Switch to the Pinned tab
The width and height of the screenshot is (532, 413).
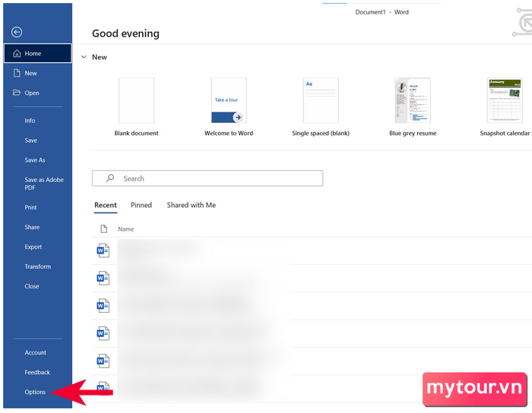[141, 205]
